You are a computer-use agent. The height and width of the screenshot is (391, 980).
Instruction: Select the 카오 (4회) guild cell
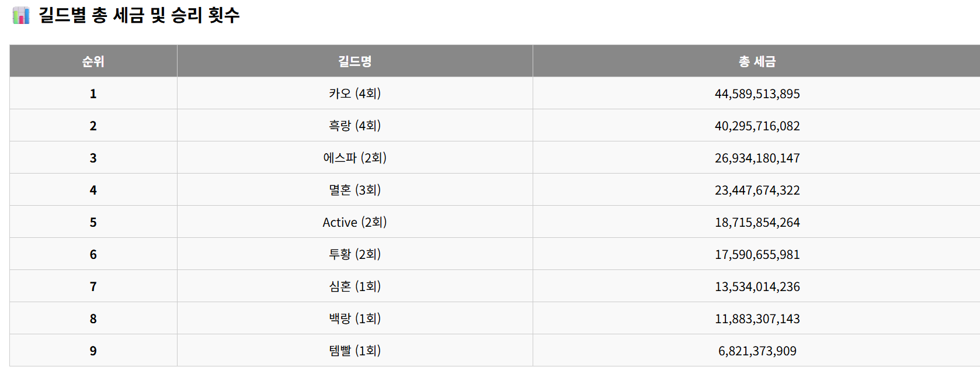point(355,94)
